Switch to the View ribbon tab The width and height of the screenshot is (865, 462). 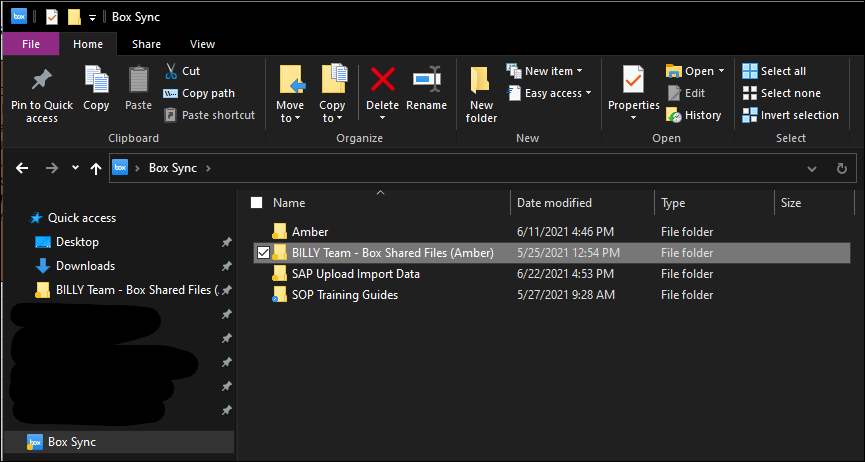tap(202, 44)
